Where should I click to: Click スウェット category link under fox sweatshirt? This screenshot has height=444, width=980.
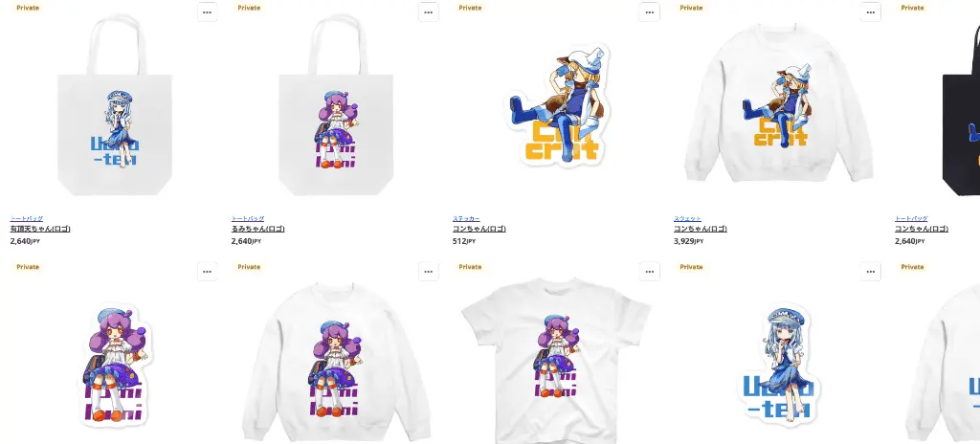tap(687, 219)
